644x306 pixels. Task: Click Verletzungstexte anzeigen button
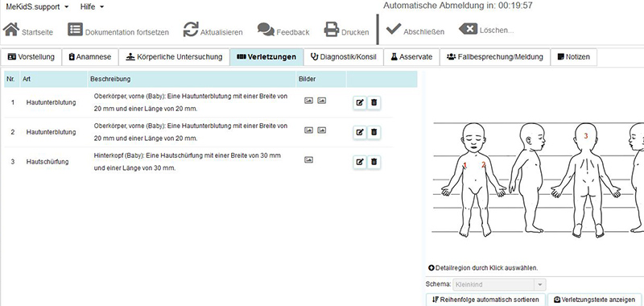[594, 300]
